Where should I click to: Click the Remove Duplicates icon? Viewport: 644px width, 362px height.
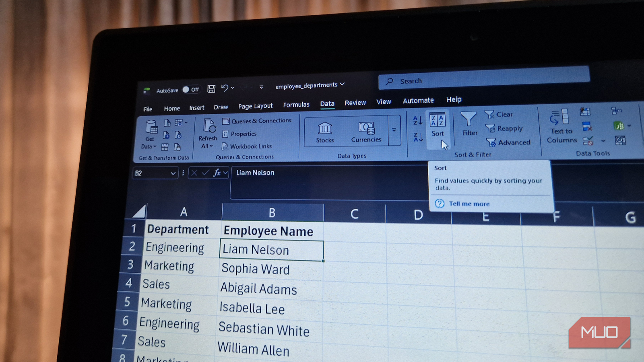(587, 127)
